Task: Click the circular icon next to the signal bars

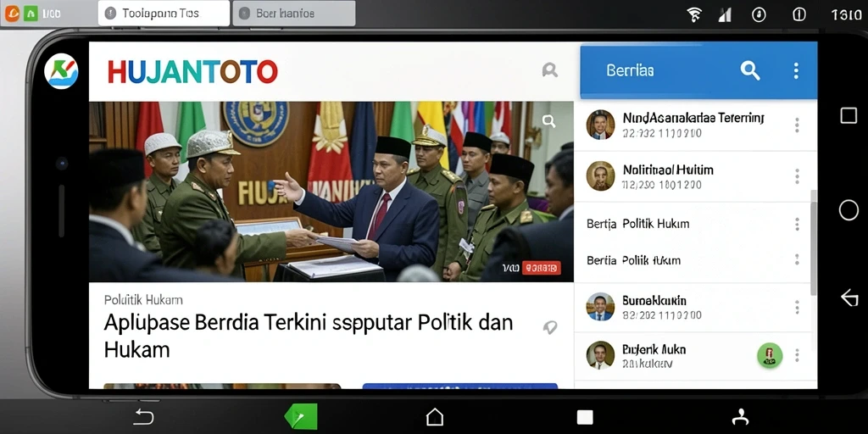Action: coord(759,14)
